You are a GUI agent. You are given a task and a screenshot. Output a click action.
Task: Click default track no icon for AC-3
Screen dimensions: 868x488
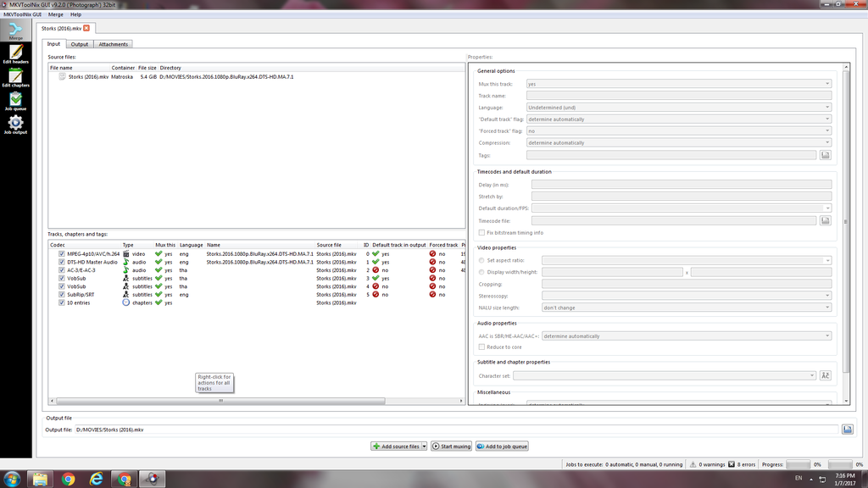[376, 270]
